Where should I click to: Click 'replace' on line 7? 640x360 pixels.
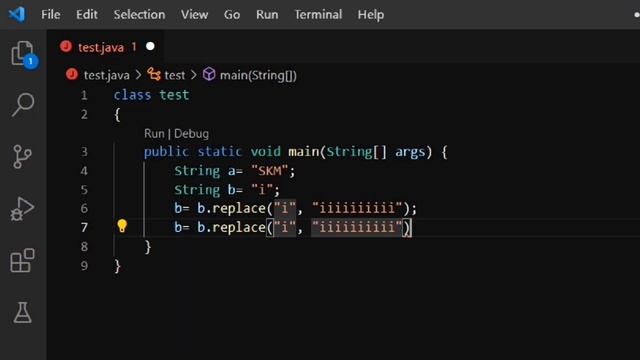239,227
